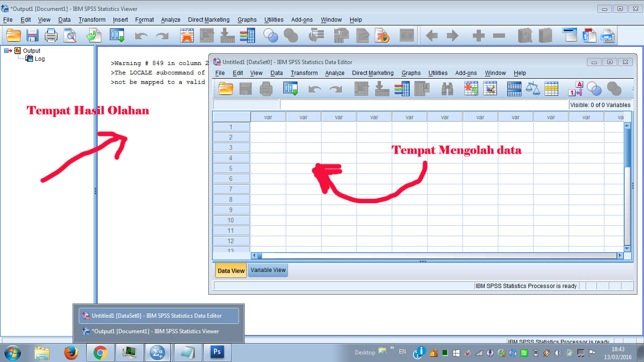The height and width of the screenshot is (362, 644).
Task: Click Insert Cases icon in Data Editor
Action: point(471,88)
